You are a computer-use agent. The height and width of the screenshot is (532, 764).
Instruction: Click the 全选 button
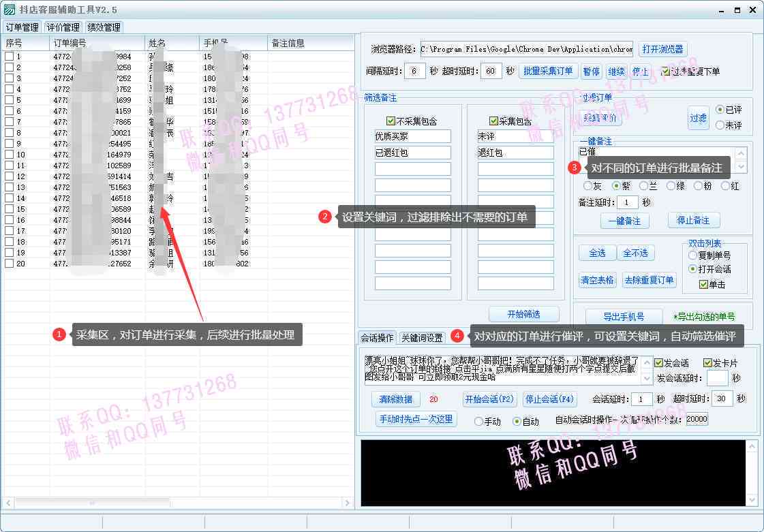[x=597, y=253]
